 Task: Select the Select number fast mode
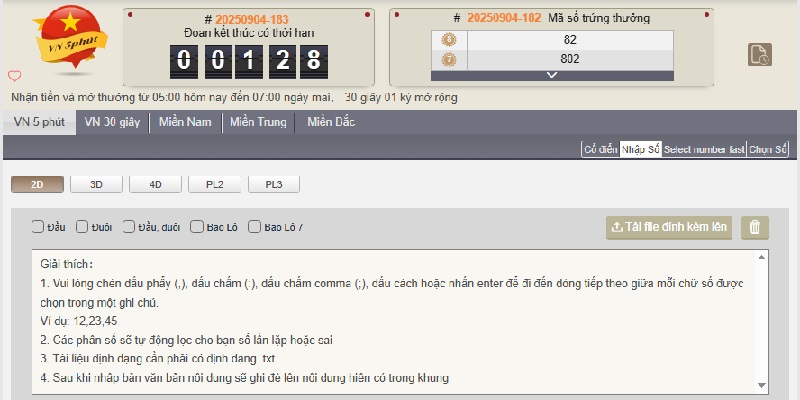click(704, 149)
